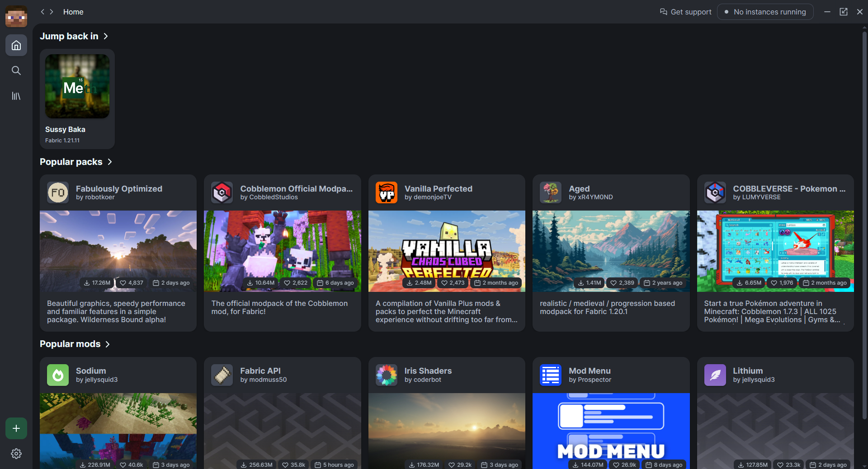
Task: Open the Vanilla Perfected pack title
Action: pos(438,189)
